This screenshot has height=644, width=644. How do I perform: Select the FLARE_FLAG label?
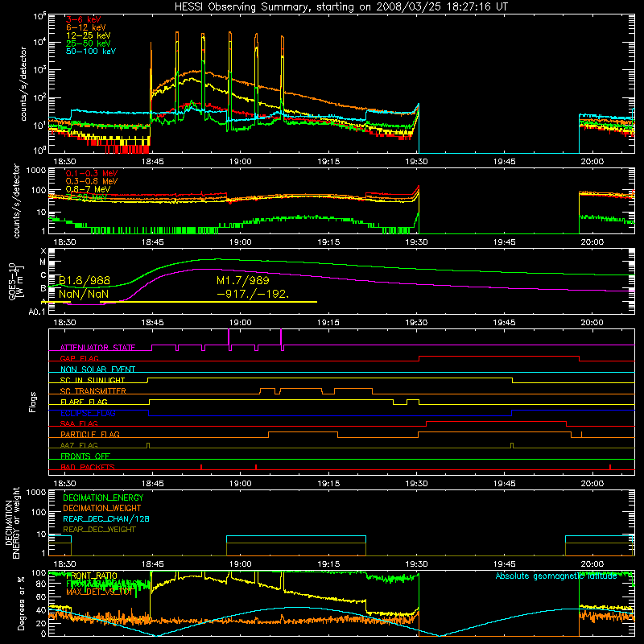pos(84,402)
